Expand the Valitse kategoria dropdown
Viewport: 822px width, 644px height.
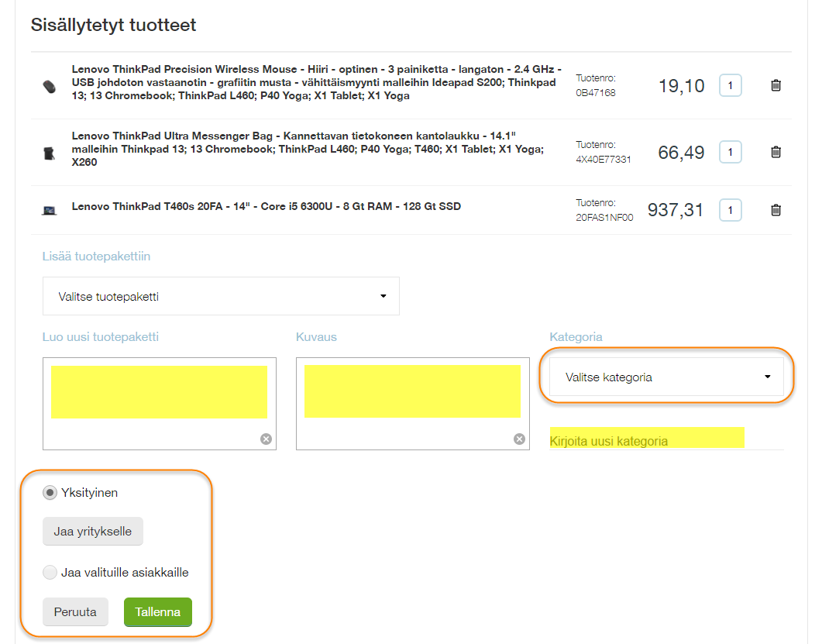(666, 377)
